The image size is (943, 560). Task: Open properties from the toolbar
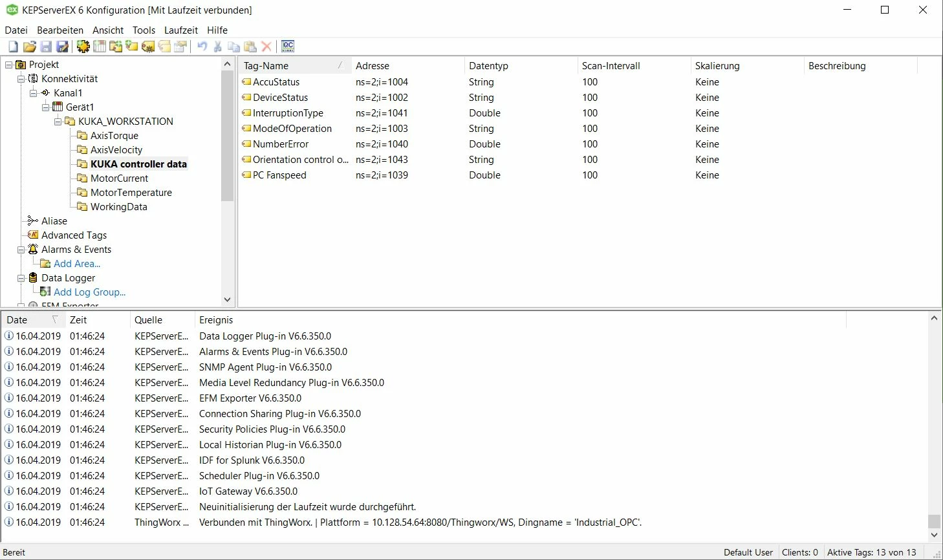(x=180, y=47)
